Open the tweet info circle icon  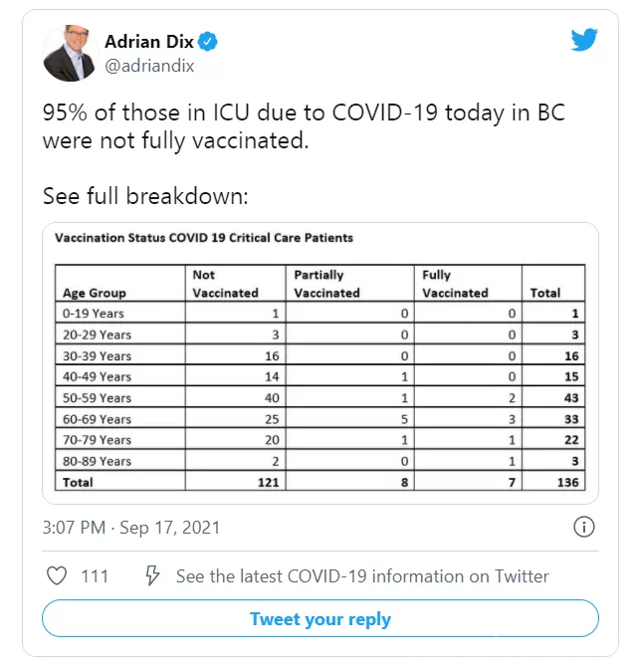(x=585, y=527)
